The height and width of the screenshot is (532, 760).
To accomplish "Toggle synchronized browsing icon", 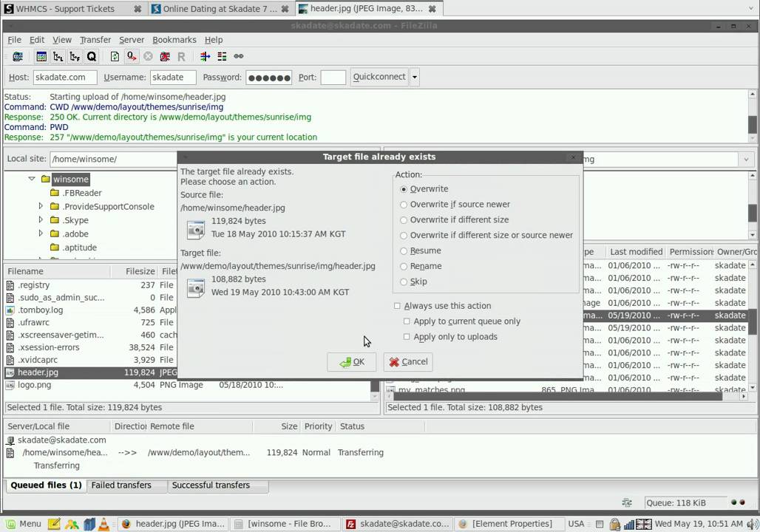I will point(239,57).
